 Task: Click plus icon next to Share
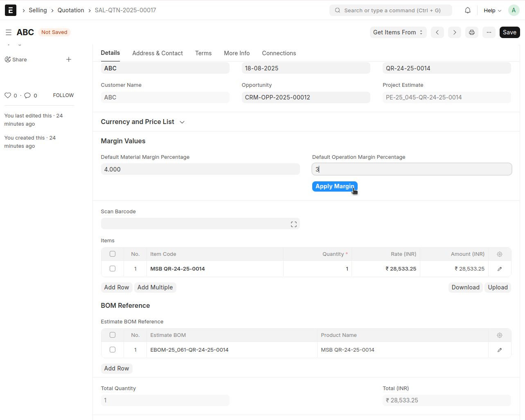pos(69,59)
